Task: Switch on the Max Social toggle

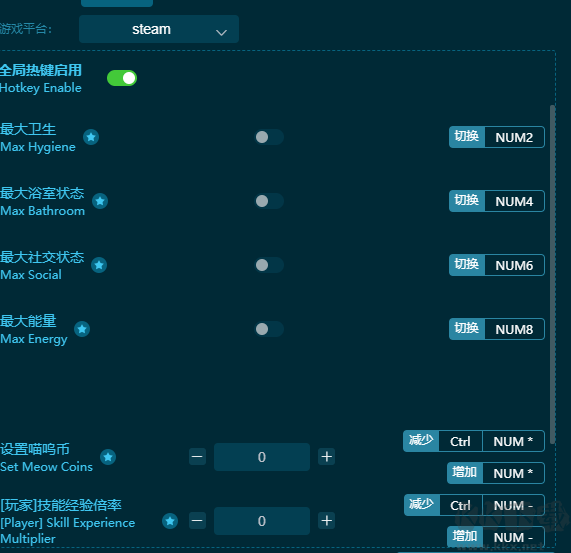Action: tap(269, 265)
